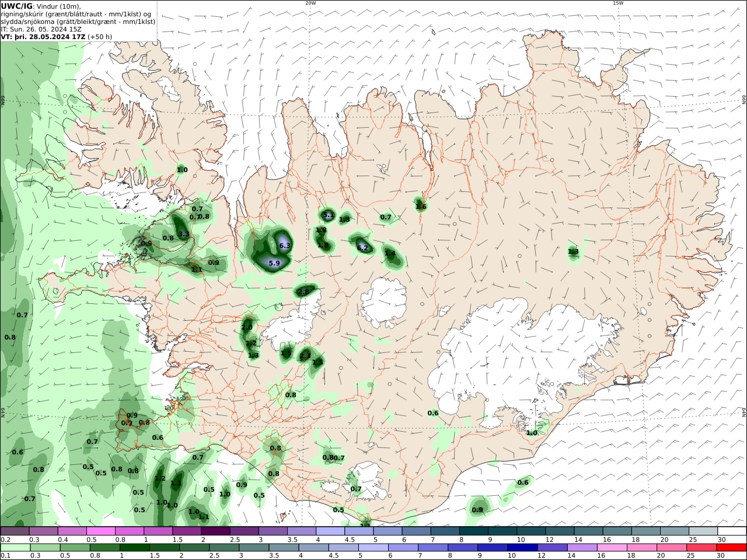747x560 pixels.
Task: Click the white Hofsjökull glacier in central Iceland
Action: click(x=383, y=302)
